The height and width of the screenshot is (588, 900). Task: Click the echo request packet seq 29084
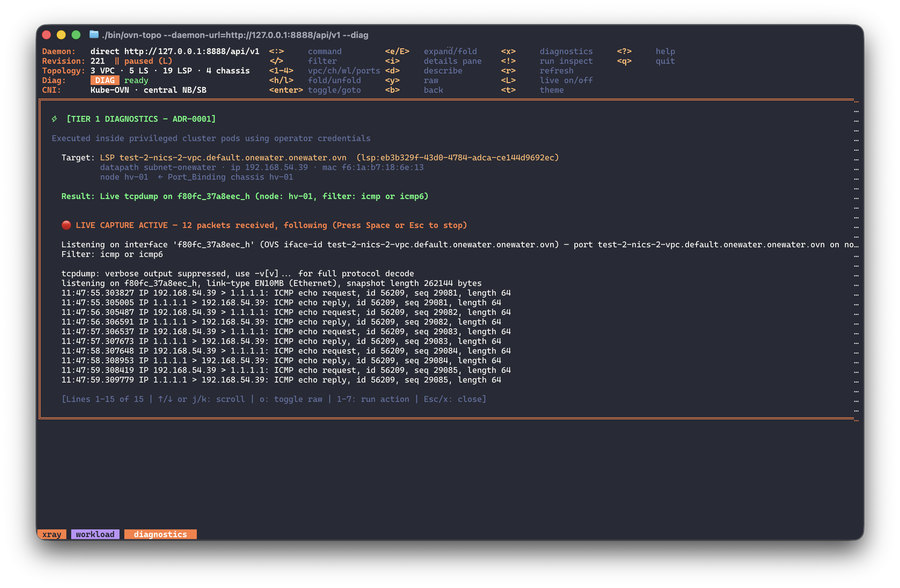(x=286, y=351)
